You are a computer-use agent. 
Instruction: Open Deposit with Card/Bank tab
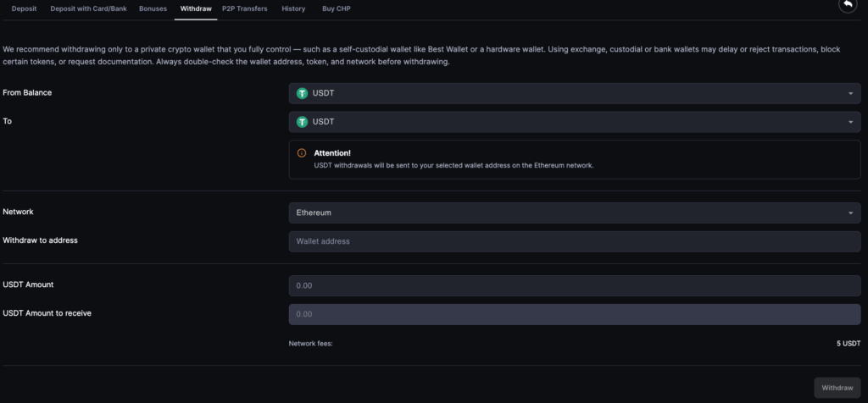(88, 8)
